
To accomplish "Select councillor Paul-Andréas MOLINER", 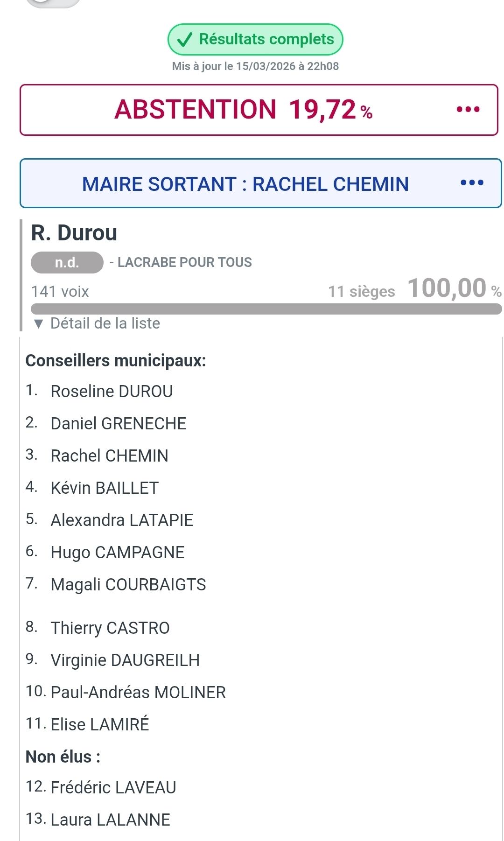I will (x=138, y=692).
